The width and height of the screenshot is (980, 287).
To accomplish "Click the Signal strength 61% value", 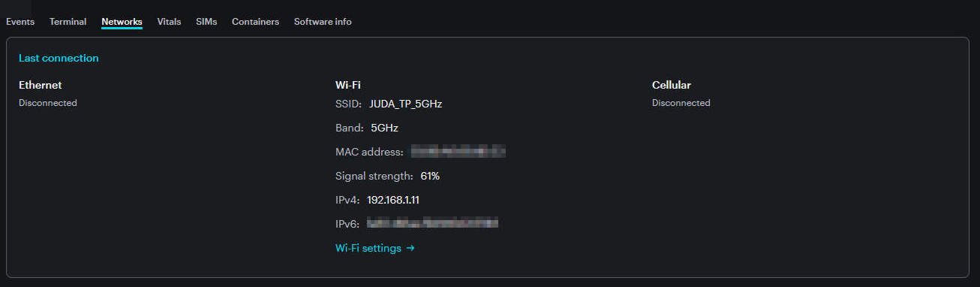I will pos(430,176).
